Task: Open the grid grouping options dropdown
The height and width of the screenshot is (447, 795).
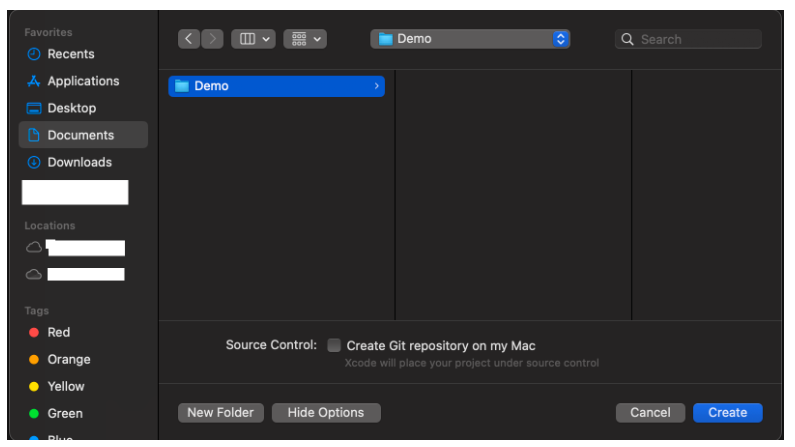Action: pyautogui.click(x=305, y=39)
